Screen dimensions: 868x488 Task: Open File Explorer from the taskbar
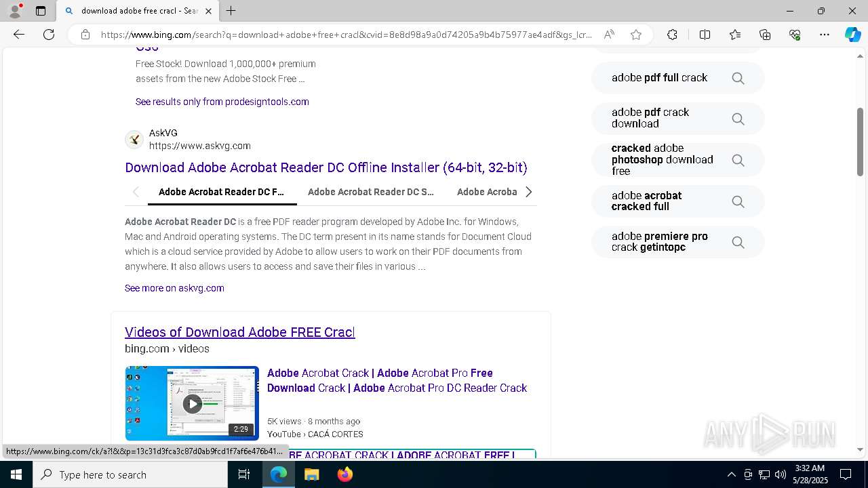312,474
